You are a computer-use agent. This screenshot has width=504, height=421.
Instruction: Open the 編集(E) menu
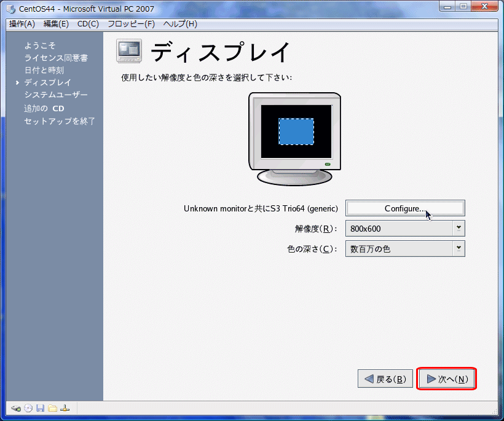[56, 24]
